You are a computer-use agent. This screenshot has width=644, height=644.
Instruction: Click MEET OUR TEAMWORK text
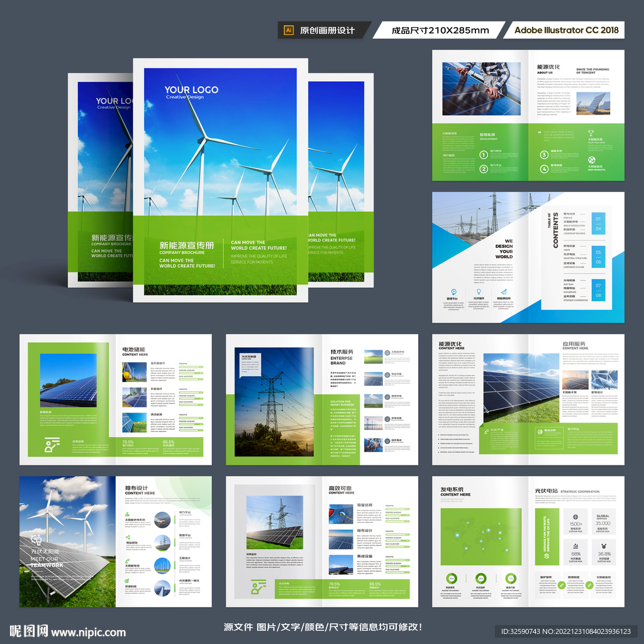(47, 562)
